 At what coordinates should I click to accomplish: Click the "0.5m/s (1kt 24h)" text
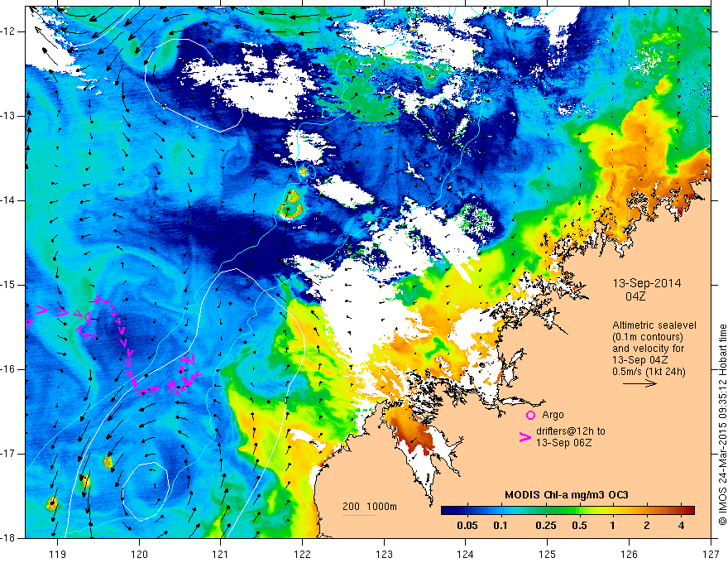[649, 372]
